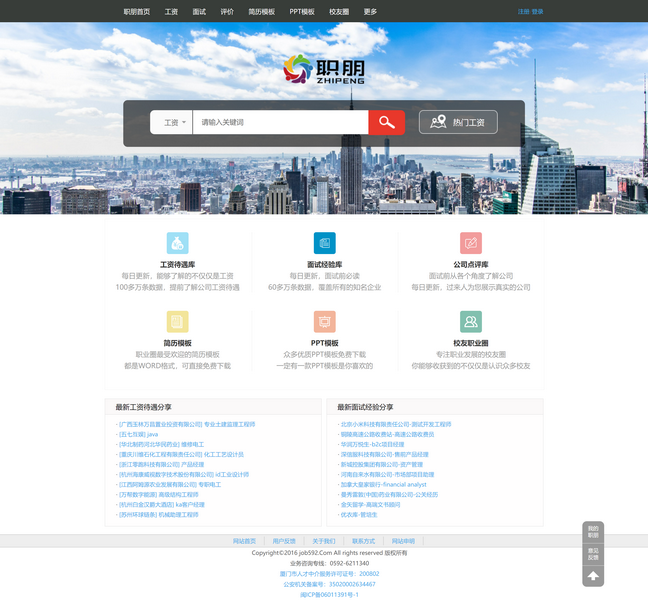Open 关于我们 in the footer

pos(323,541)
